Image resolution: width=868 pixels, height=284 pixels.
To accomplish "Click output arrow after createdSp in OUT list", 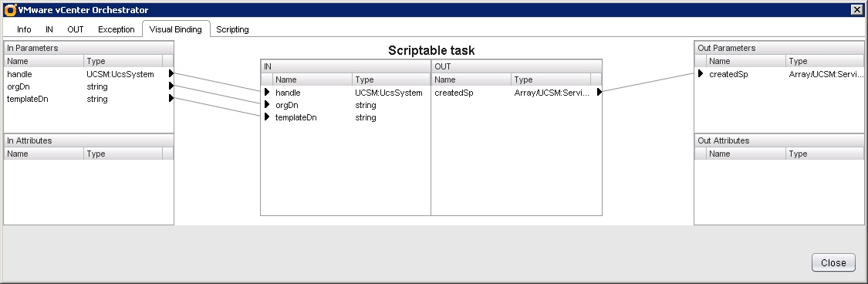I will click(599, 93).
